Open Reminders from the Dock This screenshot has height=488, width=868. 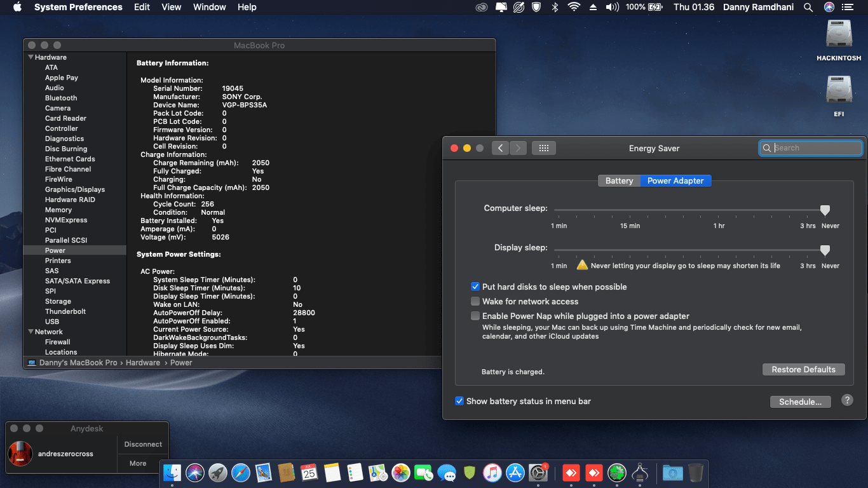pos(355,473)
